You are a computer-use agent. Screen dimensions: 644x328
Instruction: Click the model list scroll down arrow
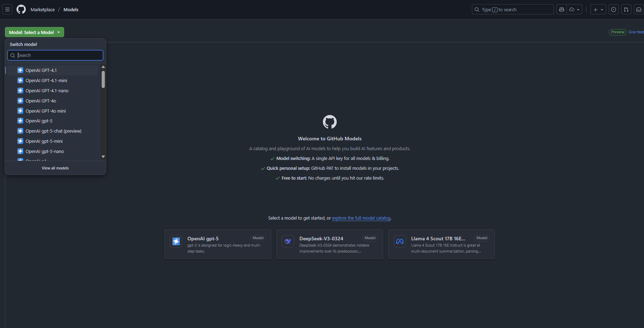tap(103, 156)
